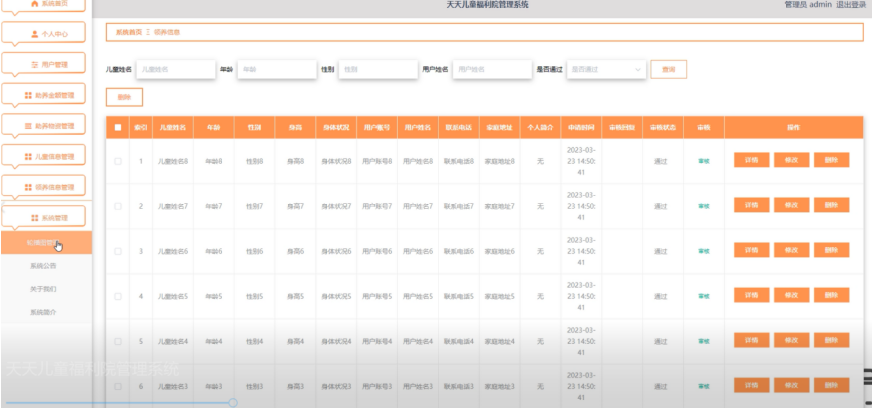
Task: Click 删除 for row 儿童姓名7
Action: point(831,205)
